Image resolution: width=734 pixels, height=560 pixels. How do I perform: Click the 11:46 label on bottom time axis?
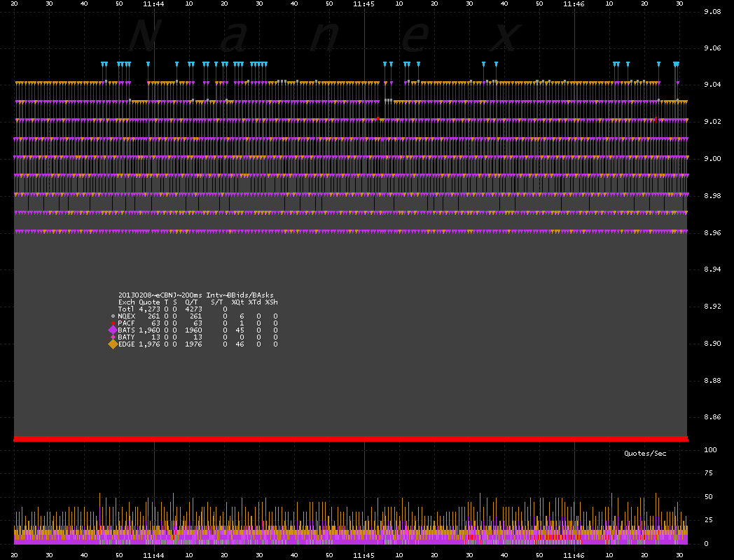[574, 556]
